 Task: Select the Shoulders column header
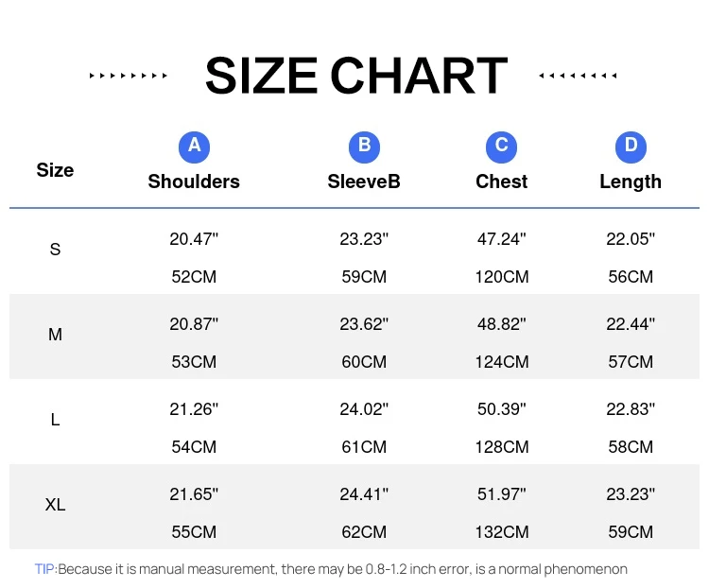[194, 182]
